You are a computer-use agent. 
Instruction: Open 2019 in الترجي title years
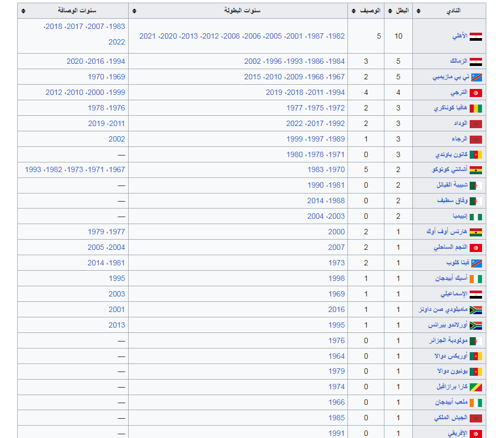(x=274, y=92)
